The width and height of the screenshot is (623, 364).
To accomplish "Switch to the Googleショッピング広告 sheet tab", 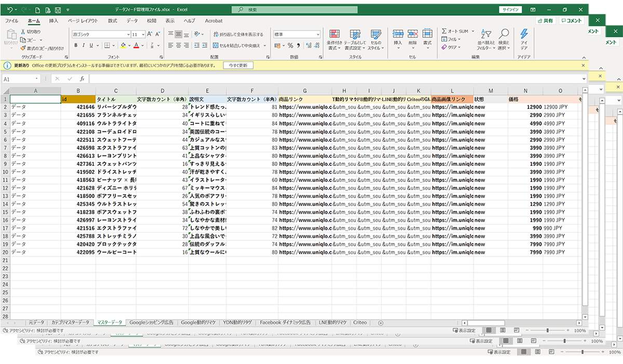I will pyautogui.click(x=152, y=323).
